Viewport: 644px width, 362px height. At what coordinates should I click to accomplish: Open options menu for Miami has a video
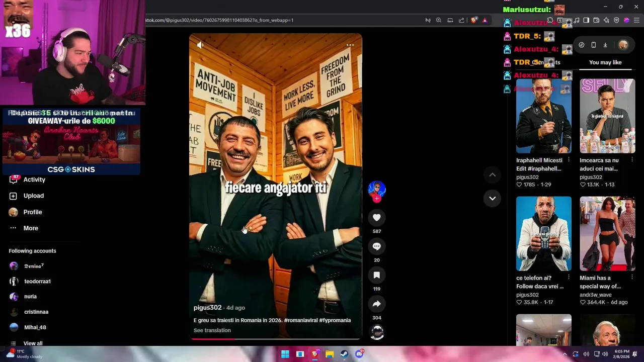coord(632,278)
